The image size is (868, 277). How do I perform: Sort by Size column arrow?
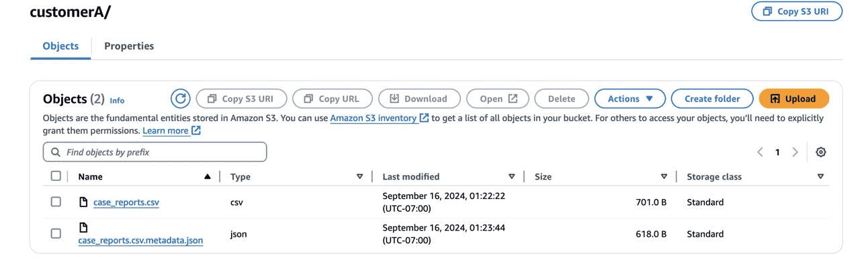pos(664,177)
